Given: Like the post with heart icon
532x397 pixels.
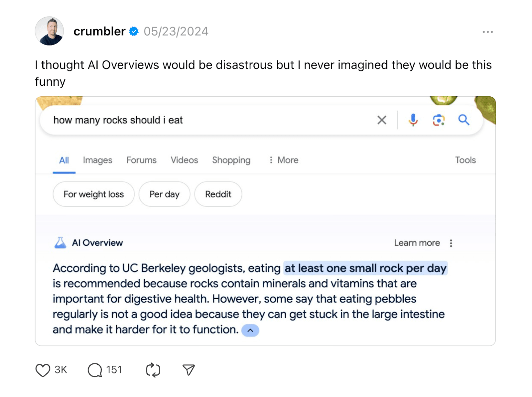Looking at the screenshot, I should (x=43, y=370).
